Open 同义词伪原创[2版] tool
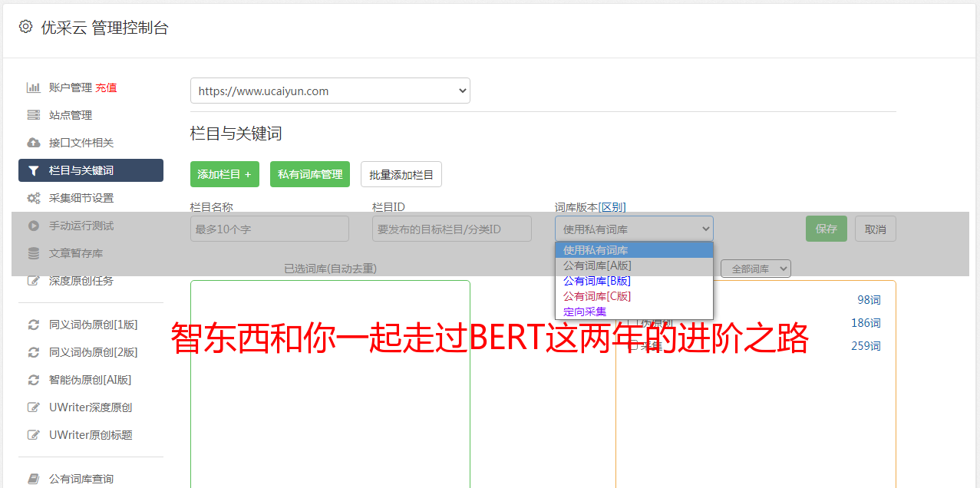The image size is (980, 488). (94, 352)
